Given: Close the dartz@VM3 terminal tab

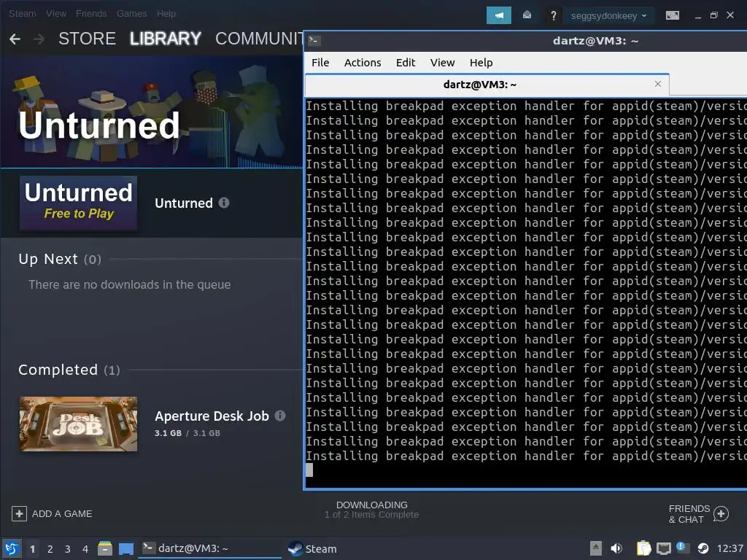Looking at the screenshot, I should 658,84.
